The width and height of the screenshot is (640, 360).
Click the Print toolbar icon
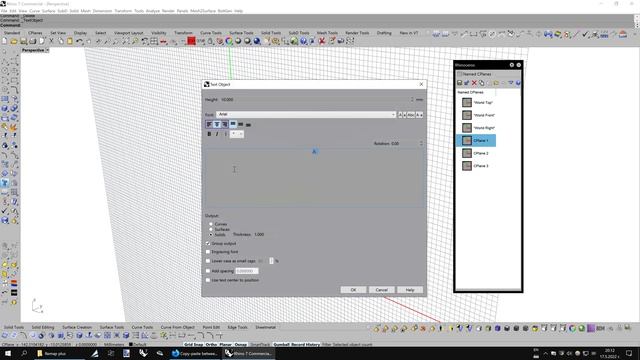[x=33, y=41]
